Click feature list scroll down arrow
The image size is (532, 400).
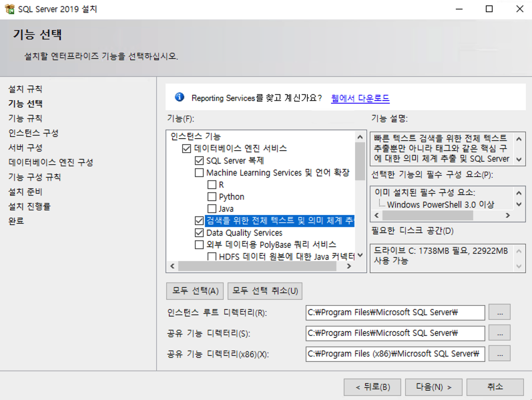(x=360, y=255)
